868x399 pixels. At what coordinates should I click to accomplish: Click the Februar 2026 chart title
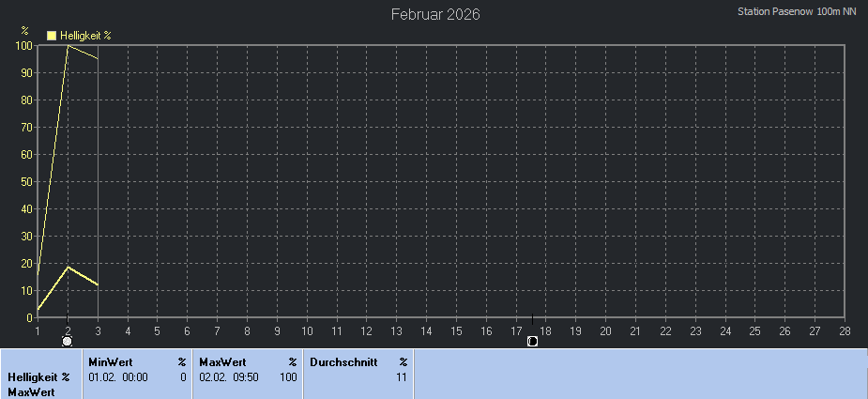pyautogui.click(x=435, y=14)
